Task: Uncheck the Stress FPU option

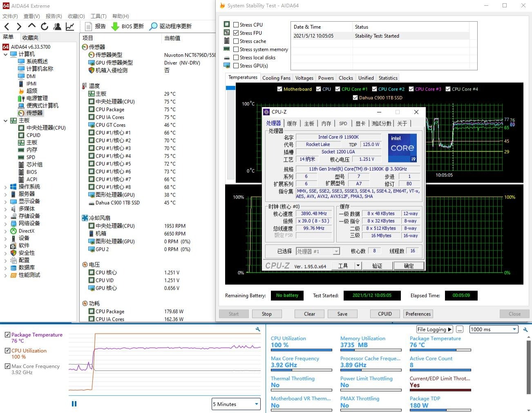Action: [236, 33]
